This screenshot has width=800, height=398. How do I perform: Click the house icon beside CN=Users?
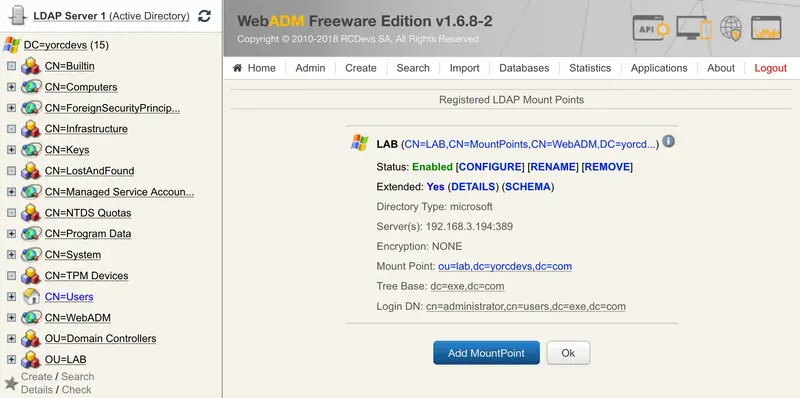[31, 296]
